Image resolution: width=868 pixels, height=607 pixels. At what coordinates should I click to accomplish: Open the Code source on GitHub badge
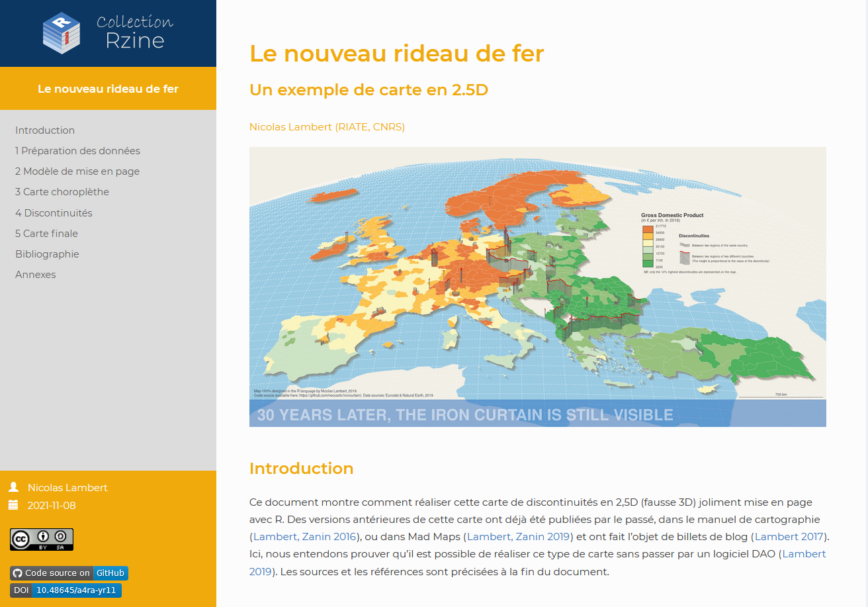(x=69, y=573)
